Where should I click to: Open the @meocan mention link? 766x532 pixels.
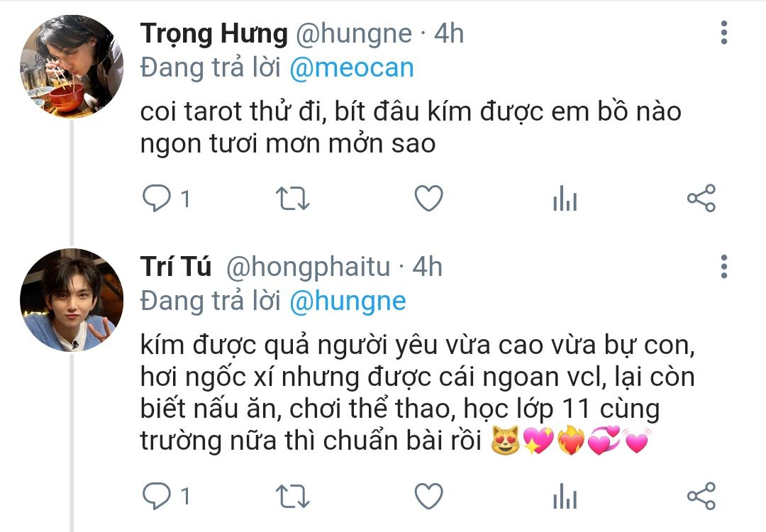(x=352, y=68)
